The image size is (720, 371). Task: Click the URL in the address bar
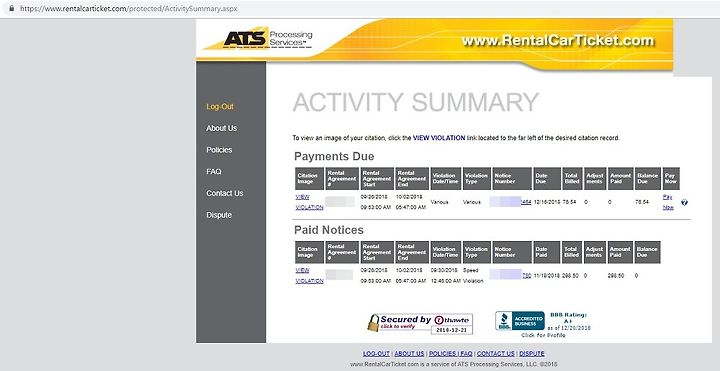point(129,8)
